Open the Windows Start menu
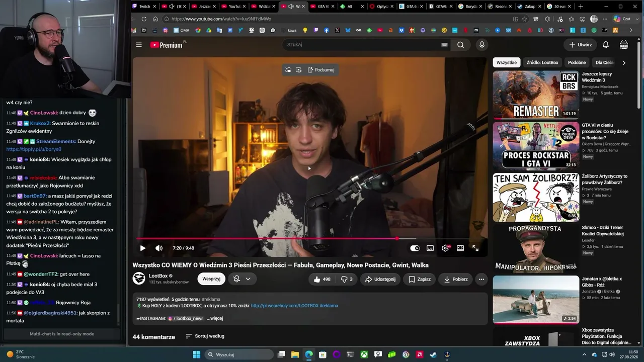The image size is (644, 362). pyautogui.click(x=196, y=354)
